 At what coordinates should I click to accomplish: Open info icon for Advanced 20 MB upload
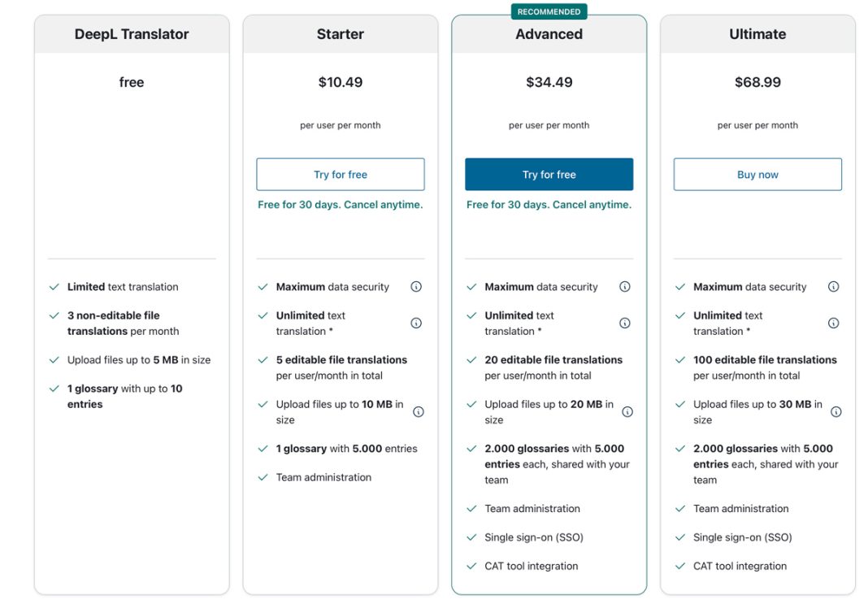point(627,411)
